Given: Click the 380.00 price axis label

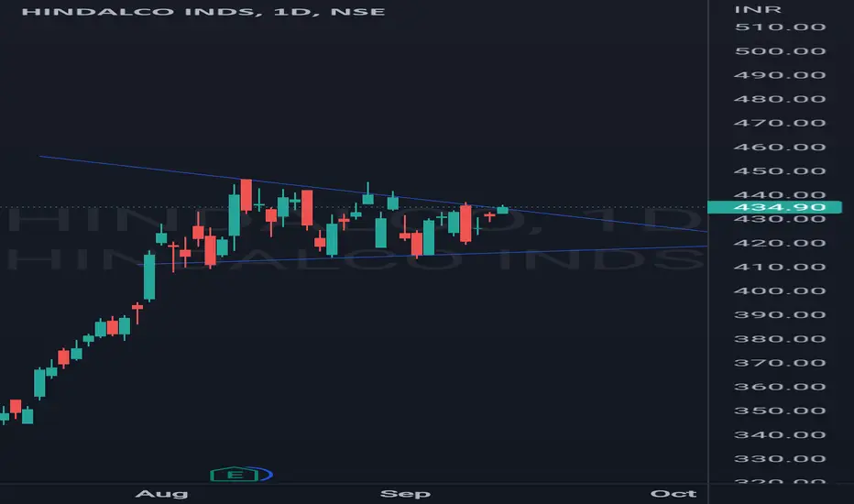Looking at the screenshot, I should pyautogui.click(x=780, y=339).
